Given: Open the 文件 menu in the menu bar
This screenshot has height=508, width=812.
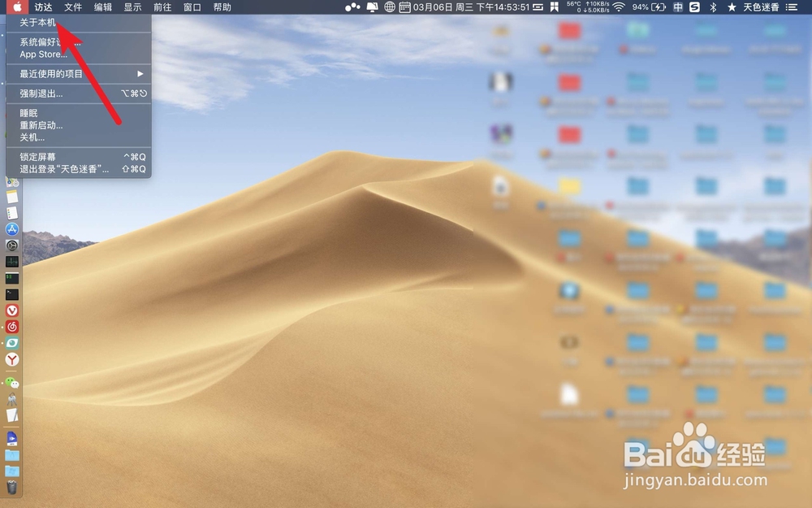Looking at the screenshot, I should [x=72, y=7].
